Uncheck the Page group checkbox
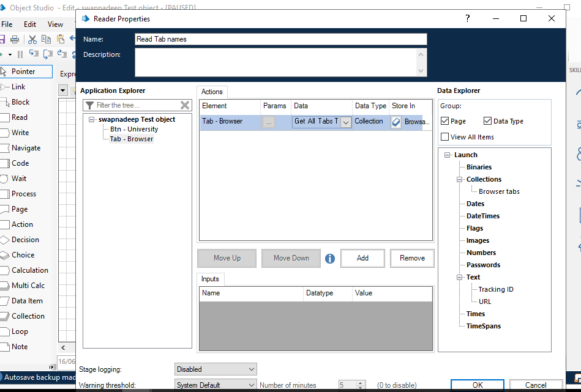This screenshot has width=581, height=392. coord(445,121)
